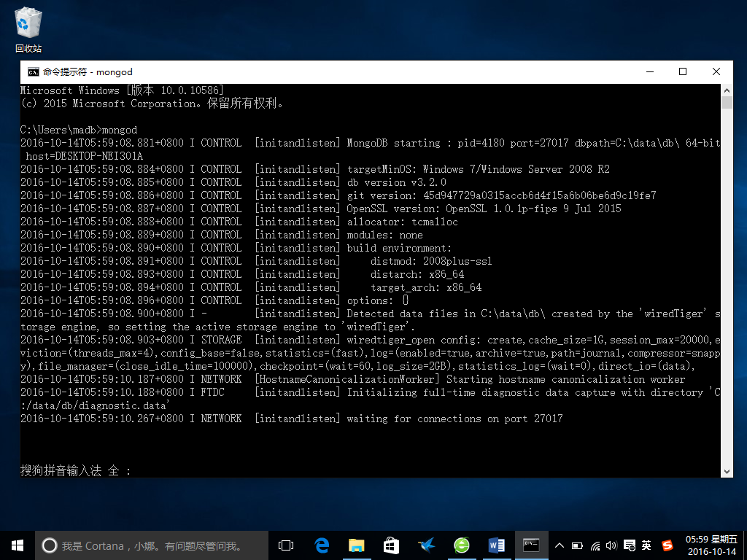This screenshot has width=747, height=560.
Task: Click the 'target_arch: x86_64' log text
Action: coord(426,287)
